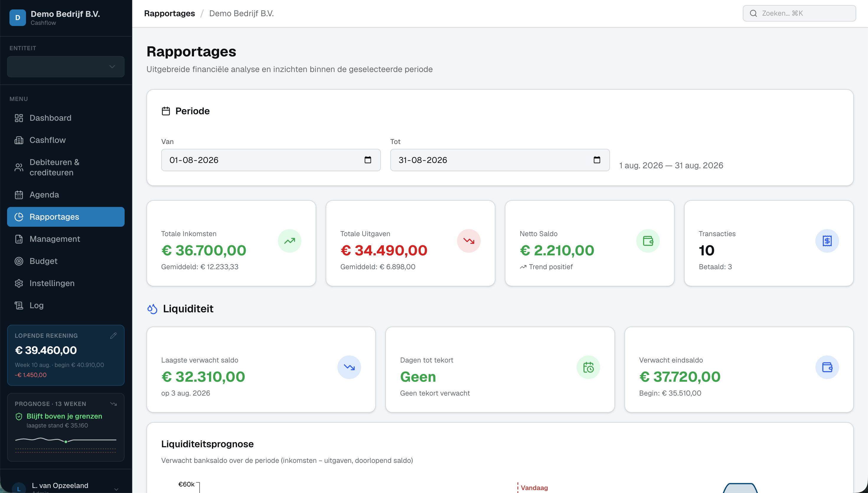Click the Periode calendar heading icon
This screenshot has height=493, width=868.
point(166,111)
